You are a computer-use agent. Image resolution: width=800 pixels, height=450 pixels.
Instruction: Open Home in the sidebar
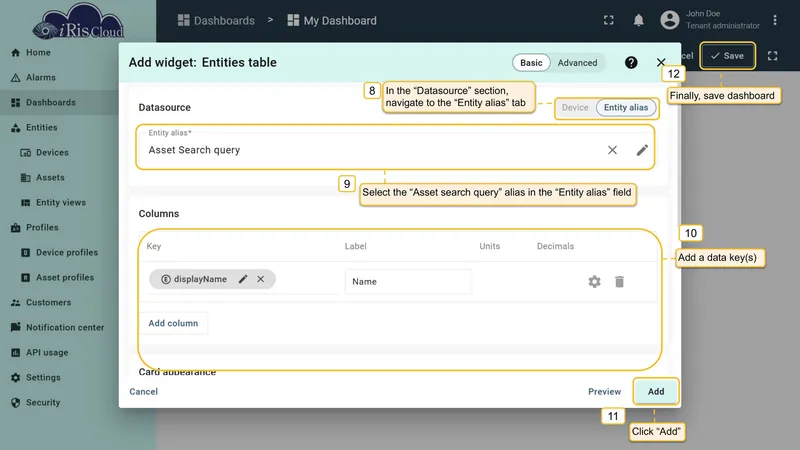[38, 53]
